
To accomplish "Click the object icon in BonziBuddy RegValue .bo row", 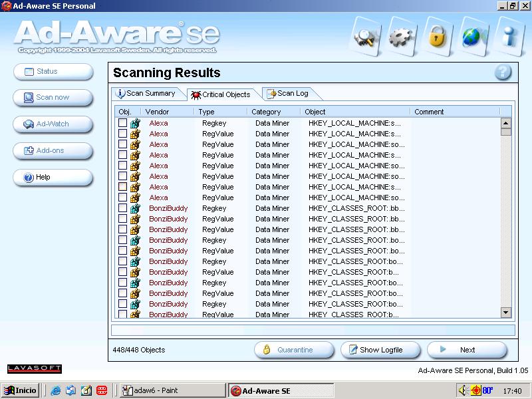I will [135, 251].
